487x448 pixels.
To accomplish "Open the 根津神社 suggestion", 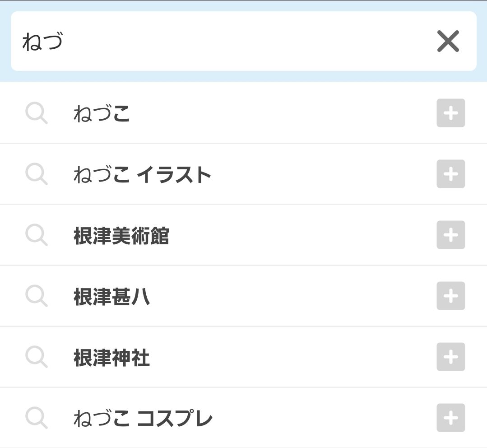I will click(244, 357).
